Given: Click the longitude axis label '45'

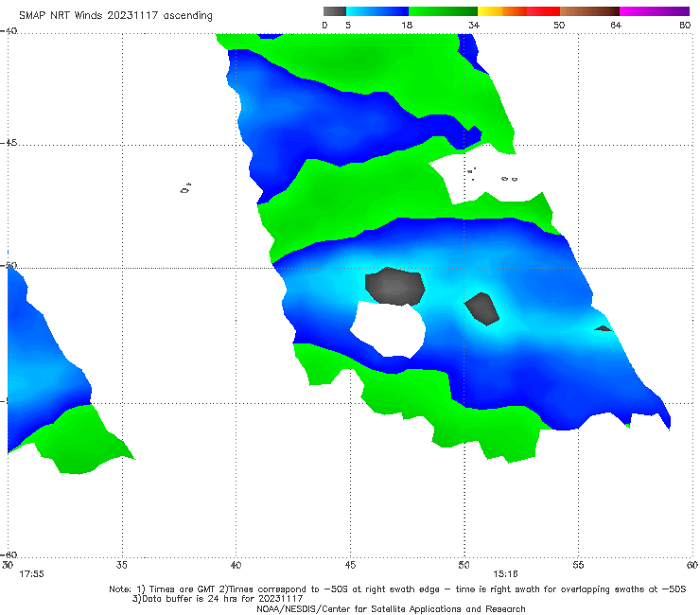Looking at the screenshot, I should click(350, 565).
